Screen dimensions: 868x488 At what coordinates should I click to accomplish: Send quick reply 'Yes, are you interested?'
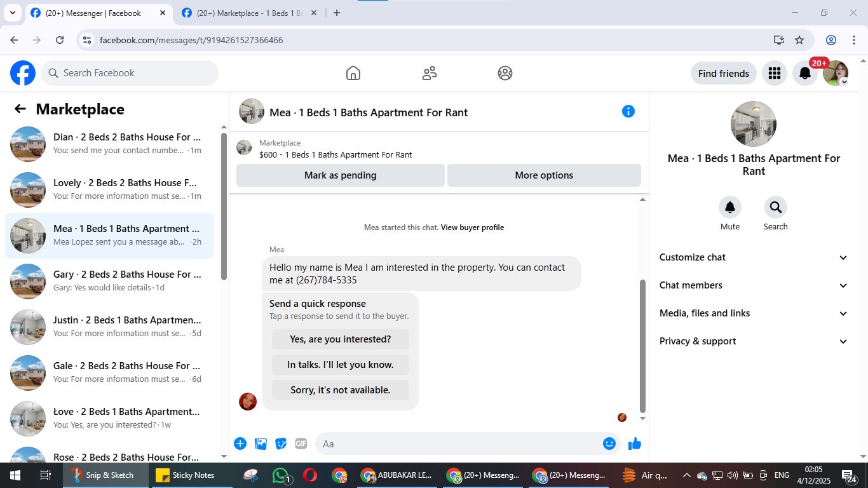(x=340, y=339)
